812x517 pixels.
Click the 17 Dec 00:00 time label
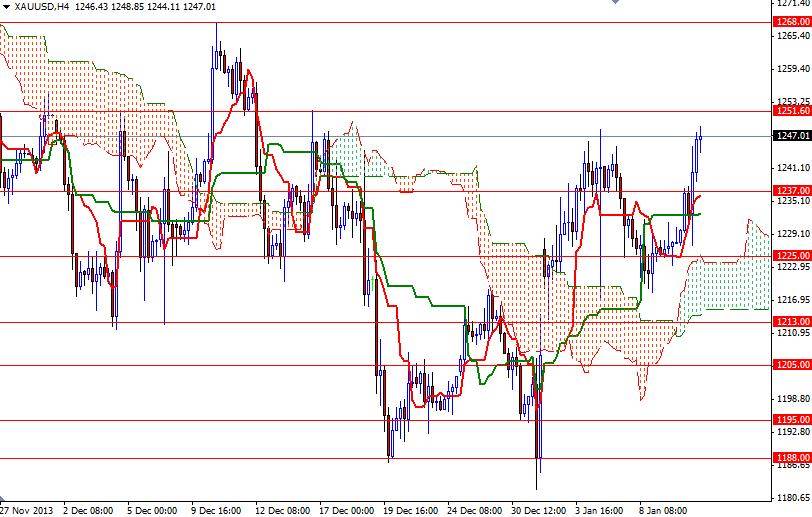[346, 510]
